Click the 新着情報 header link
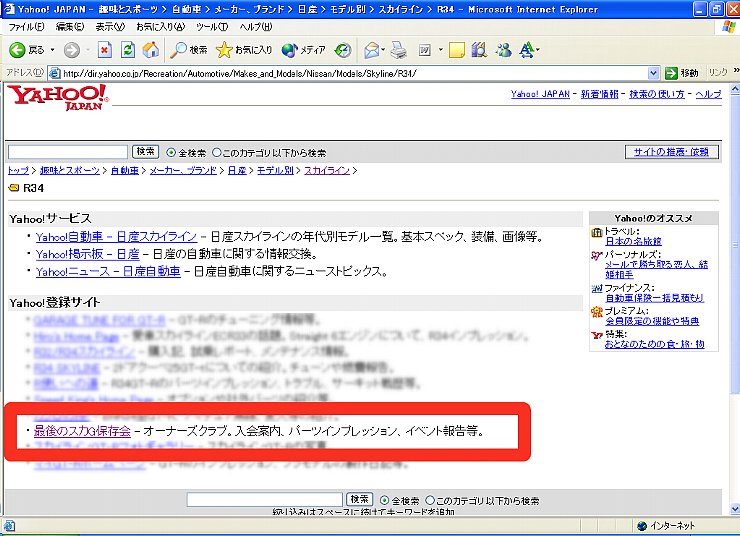The height and width of the screenshot is (536, 740). pyautogui.click(x=599, y=94)
